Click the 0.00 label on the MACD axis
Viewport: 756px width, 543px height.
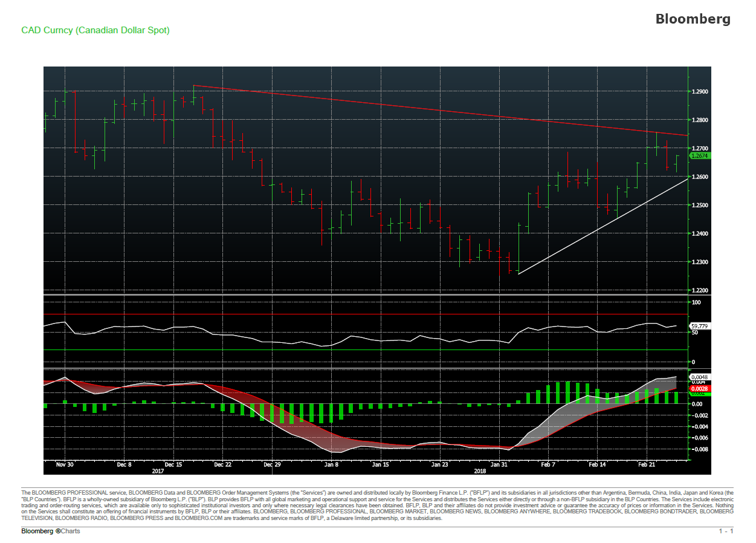pos(697,404)
